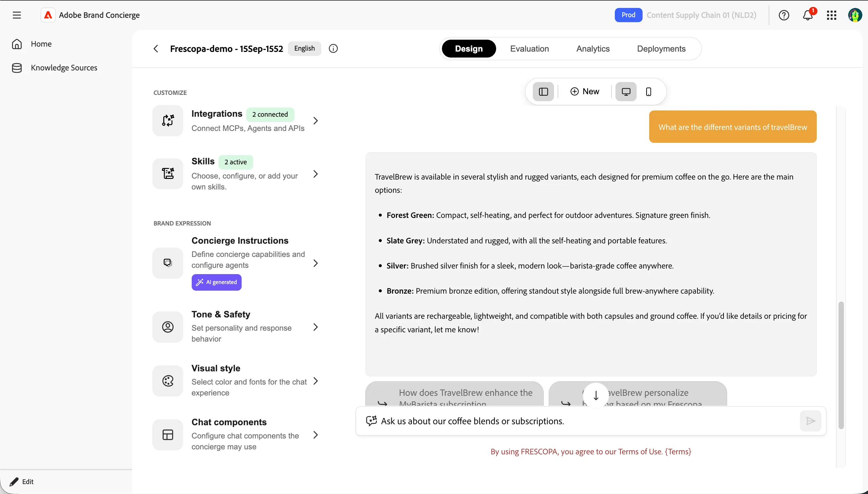Switch preview to desktop view
Screen dimensions: 868x494
click(x=626, y=92)
